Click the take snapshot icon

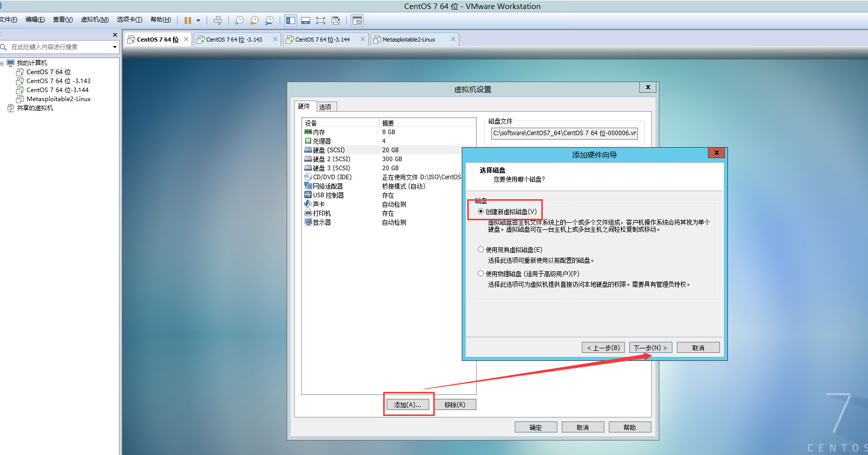pyautogui.click(x=239, y=21)
